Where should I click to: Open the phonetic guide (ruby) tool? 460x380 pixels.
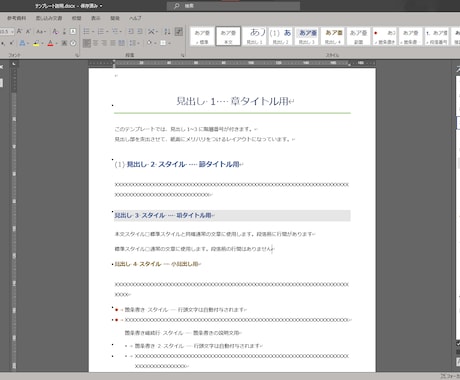(x=65, y=31)
